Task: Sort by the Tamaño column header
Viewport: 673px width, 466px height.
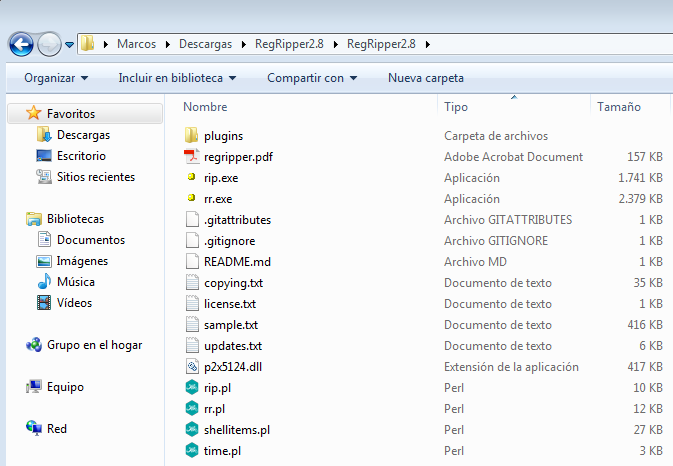Action: pyautogui.click(x=619, y=106)
